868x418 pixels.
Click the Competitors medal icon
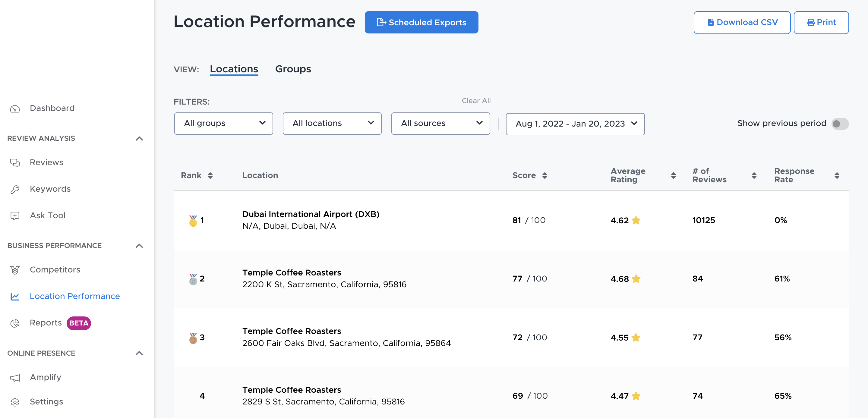pos(15,270)
